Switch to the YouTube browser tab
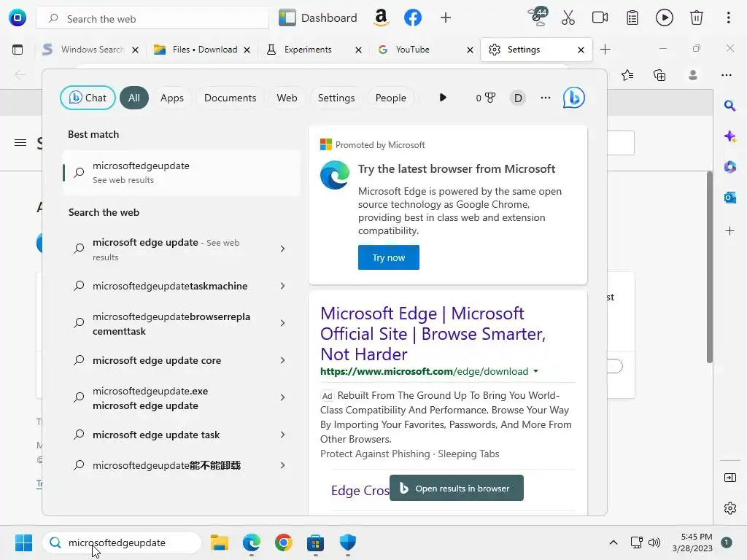The height and width of the screenshot is (560, 747). 413,50
